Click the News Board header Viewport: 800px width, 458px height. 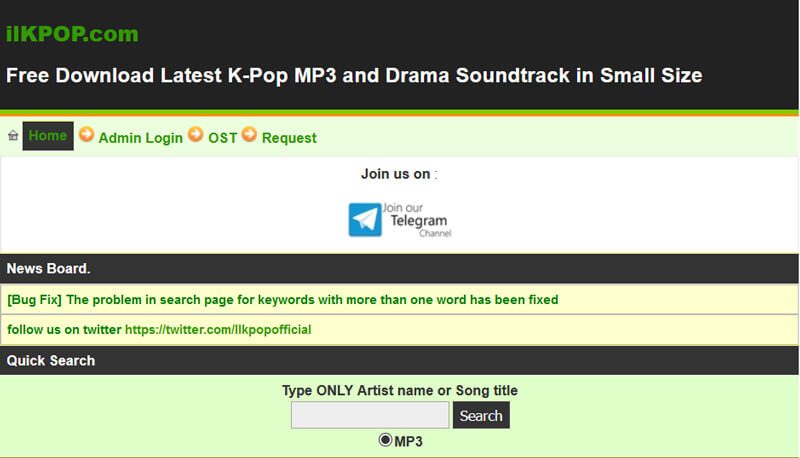click(x=399, y=268)
